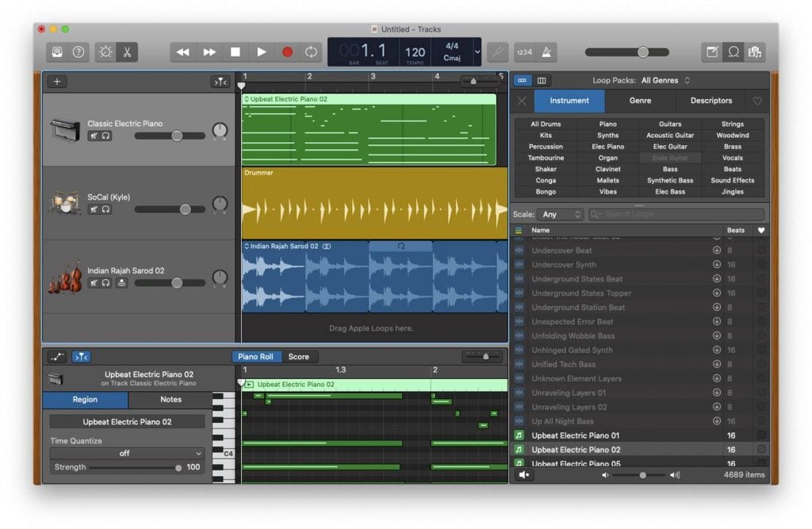Switch to the Score view
Screen dimensions: 812x529
tap(299, 356)
